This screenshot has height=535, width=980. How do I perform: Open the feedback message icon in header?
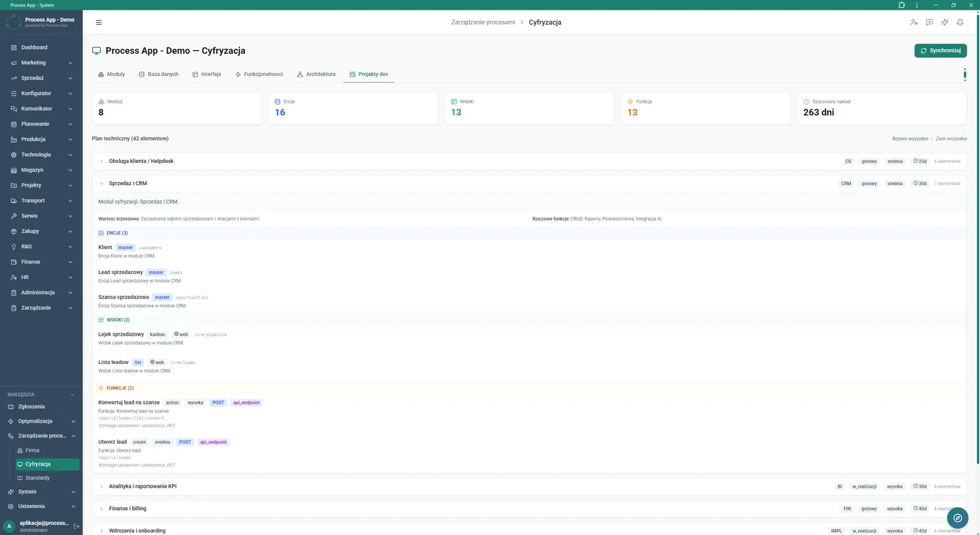[929, 22]
